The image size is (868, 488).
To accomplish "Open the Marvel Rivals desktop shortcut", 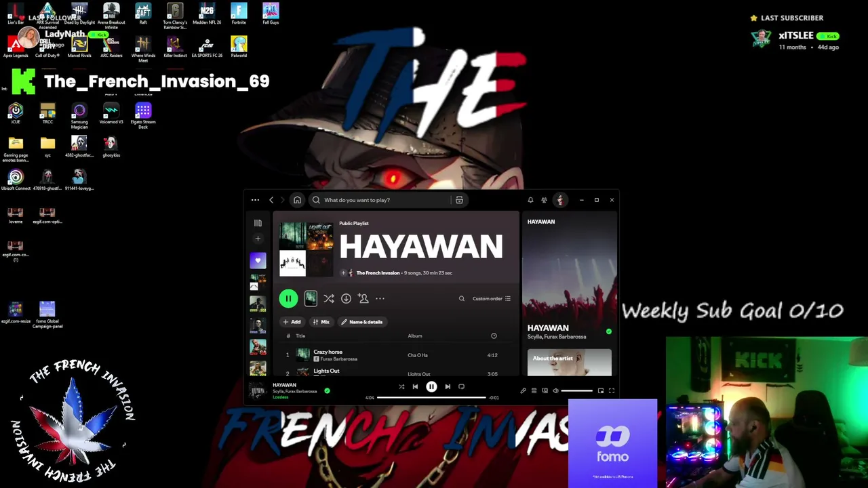I will pyautogui.click(x=79, y=47).
